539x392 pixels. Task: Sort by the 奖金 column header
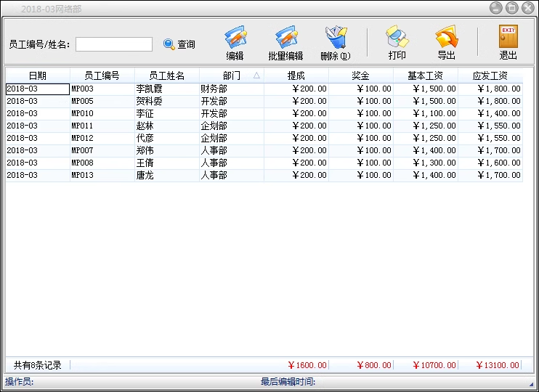click(361, 75)
